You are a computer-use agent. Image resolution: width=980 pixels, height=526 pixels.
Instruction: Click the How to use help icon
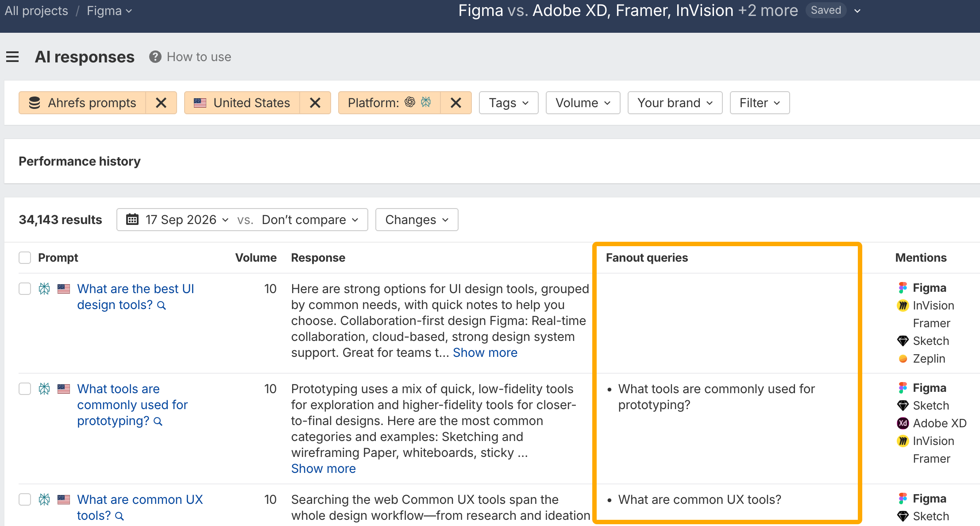tap(155, 57)
